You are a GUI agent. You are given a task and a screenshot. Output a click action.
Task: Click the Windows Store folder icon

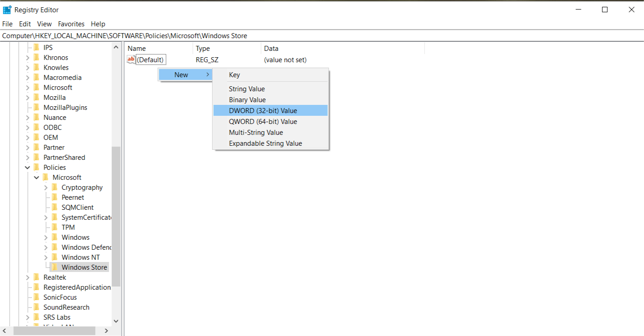pyautogui.click(x=55, y=267)
